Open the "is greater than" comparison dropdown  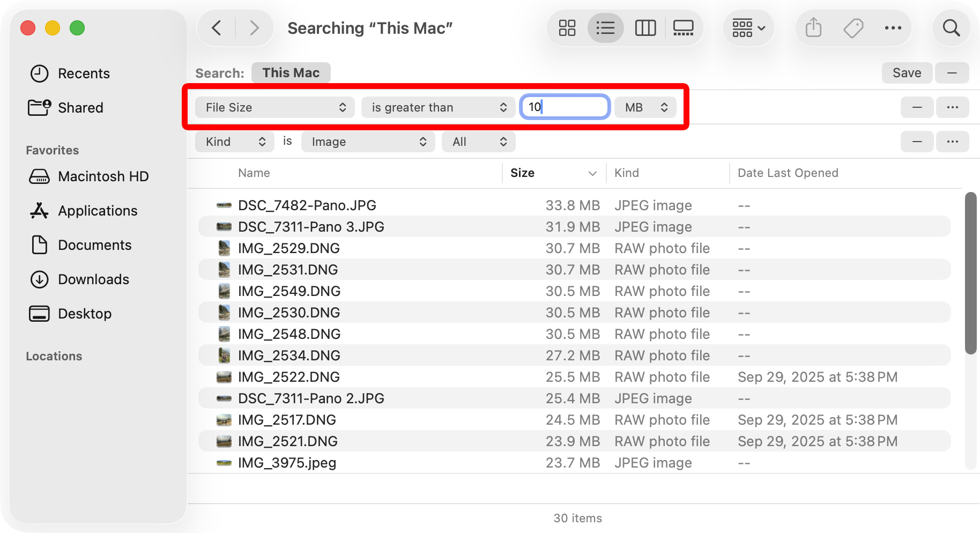click(x=438, y=107)
